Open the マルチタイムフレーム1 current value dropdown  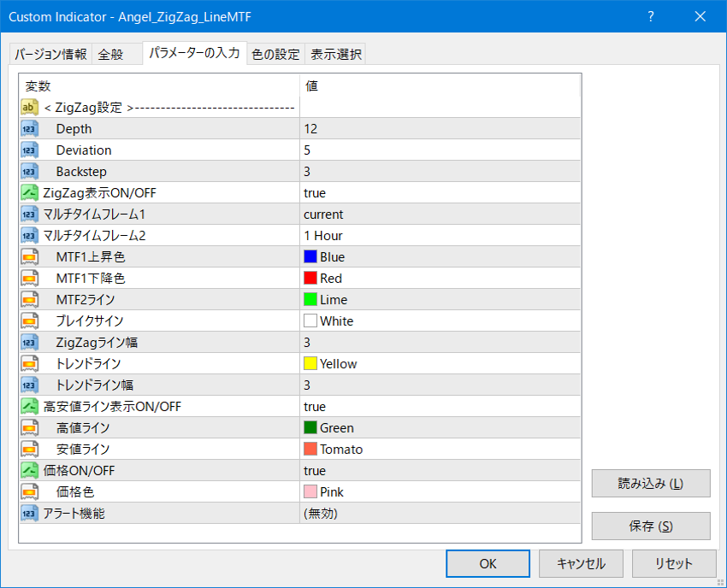440,214
